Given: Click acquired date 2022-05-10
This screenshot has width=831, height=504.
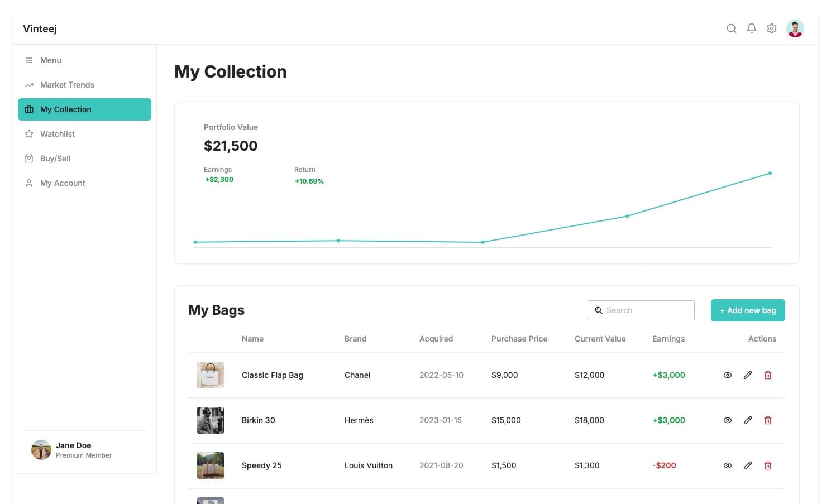Looking at the screenshot, I should tap(441, 375).
